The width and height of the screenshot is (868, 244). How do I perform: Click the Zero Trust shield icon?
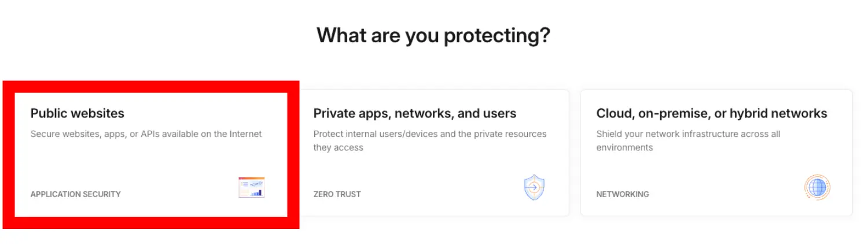tap(534, 188)
